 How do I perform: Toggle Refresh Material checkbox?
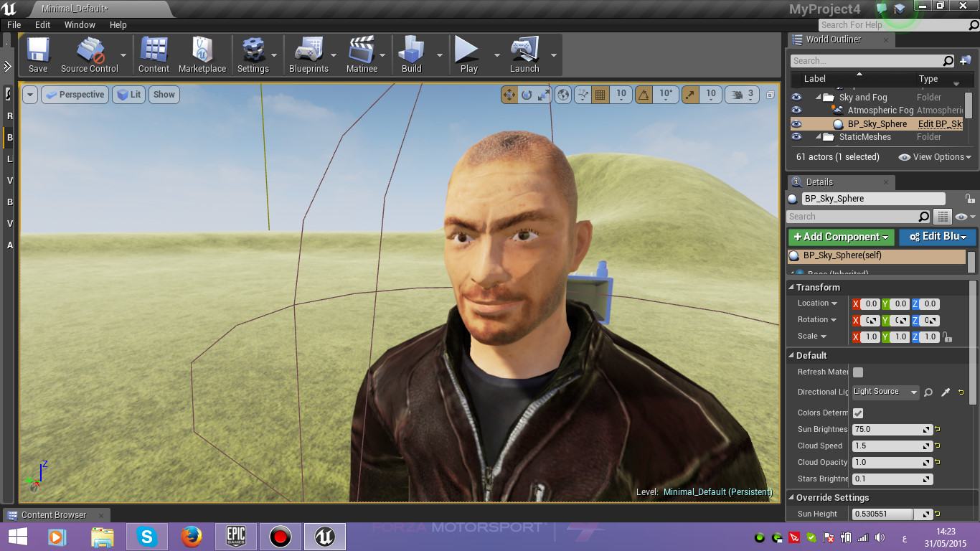[x=858, y=372]
